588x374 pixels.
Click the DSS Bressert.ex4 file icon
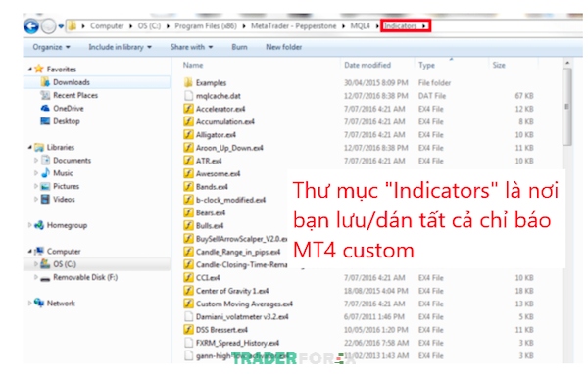point(188,330)
